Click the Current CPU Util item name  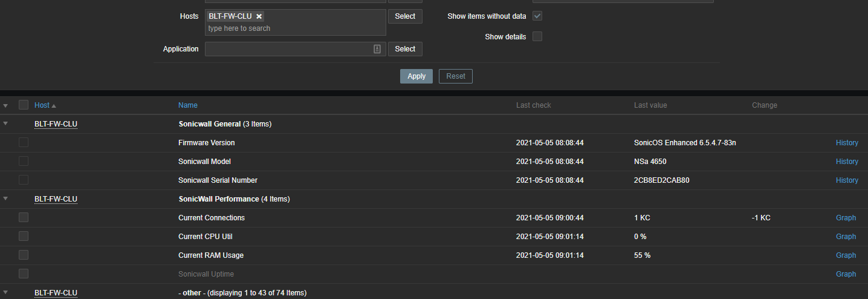[206, 237]
